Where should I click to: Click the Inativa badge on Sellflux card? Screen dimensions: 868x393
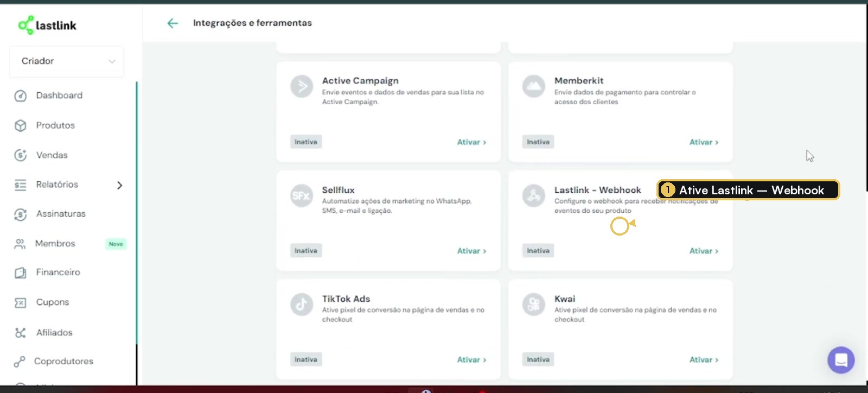point(306,251)
